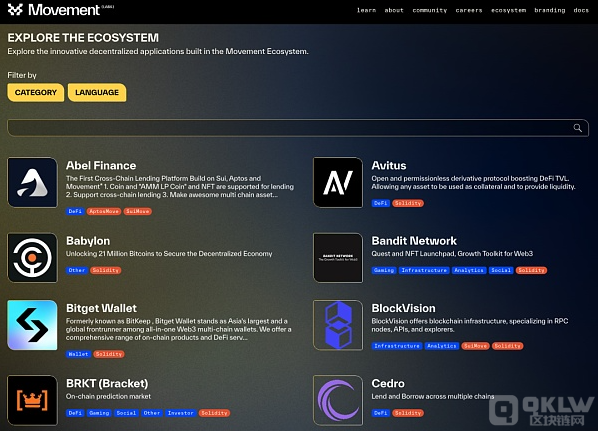
Task: Navigate to the community page
Action: [429, 10]
